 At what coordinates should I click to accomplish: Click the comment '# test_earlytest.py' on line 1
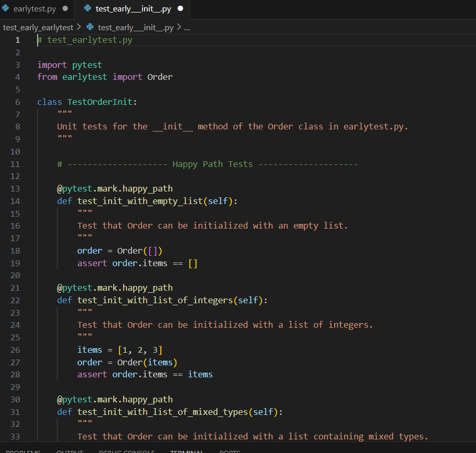coord(85,40)
